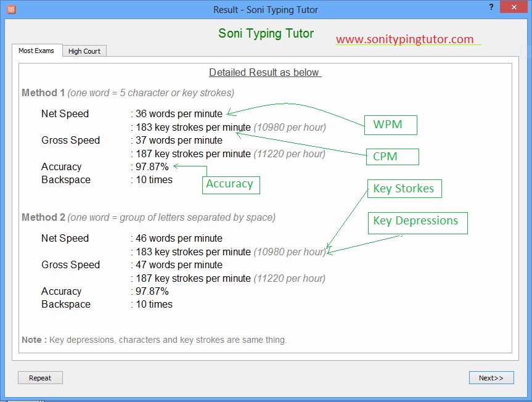This screenshot has height=402, width=532.
Task: Click the window title 'Result - Soni Typing Tutor'
Action: point(266,9)
